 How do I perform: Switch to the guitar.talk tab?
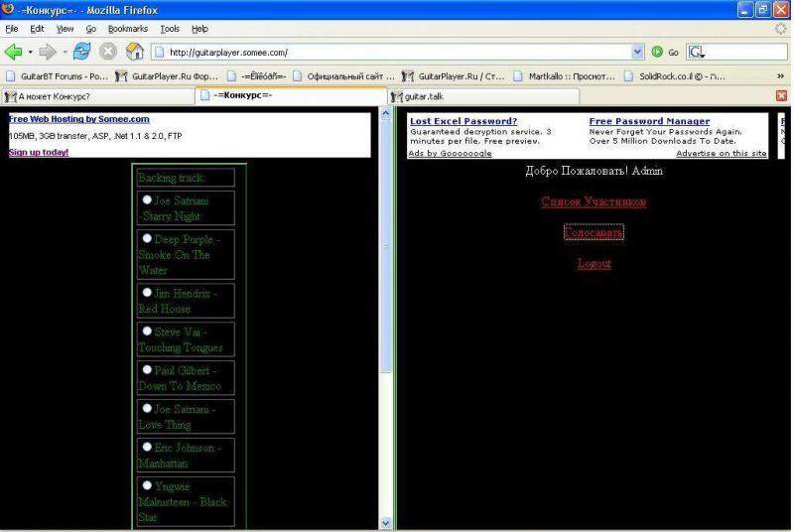coord(423,96)
